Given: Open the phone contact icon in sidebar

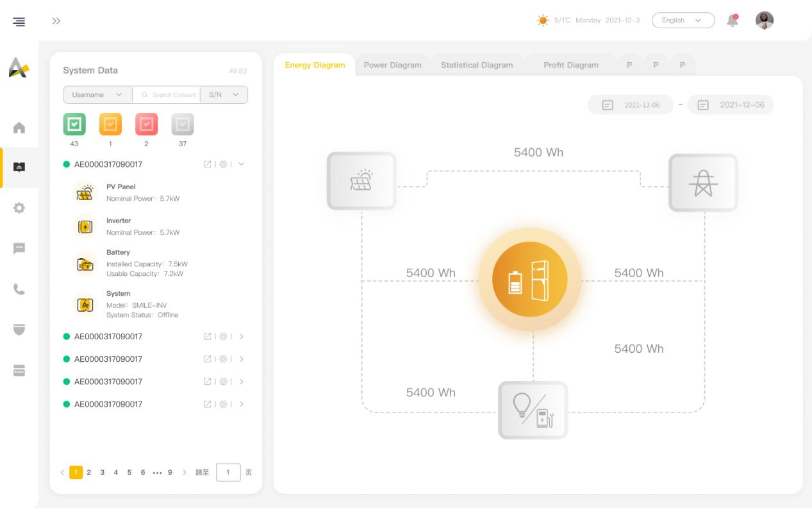Looking at the screenshot, I should pos(19,289).
